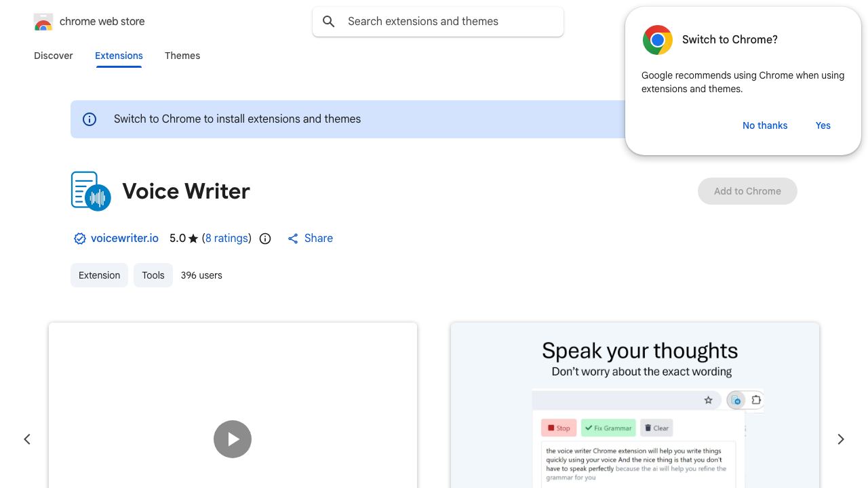Viewport: 868px width, 488px height.
Task: Show the next screenshot with the right arrow
Action: click(x=841, y=439)
